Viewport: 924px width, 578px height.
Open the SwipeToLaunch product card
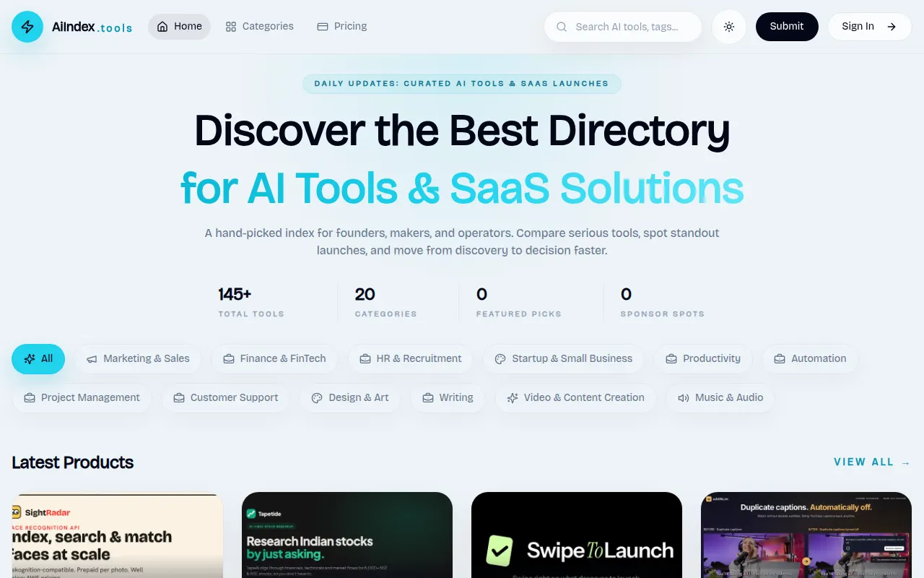[x=577, y=535]
